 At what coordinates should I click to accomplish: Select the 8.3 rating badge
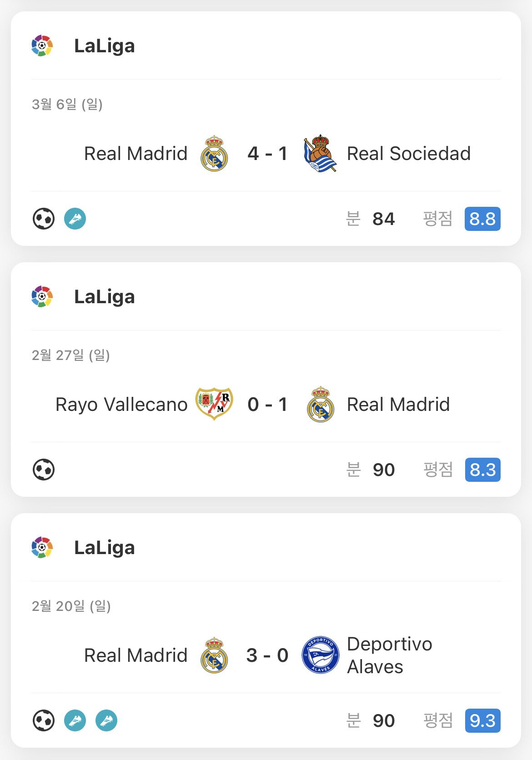(x=482, y=470)
